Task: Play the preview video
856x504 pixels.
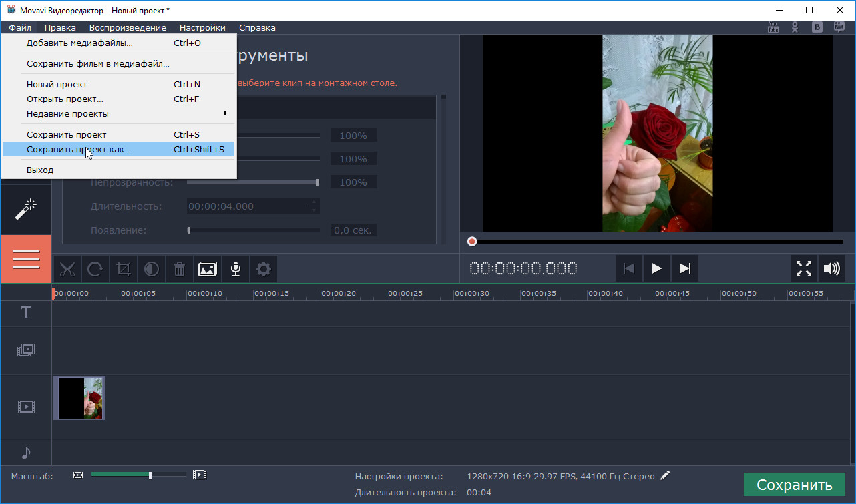Action: [x=656, y=268]
